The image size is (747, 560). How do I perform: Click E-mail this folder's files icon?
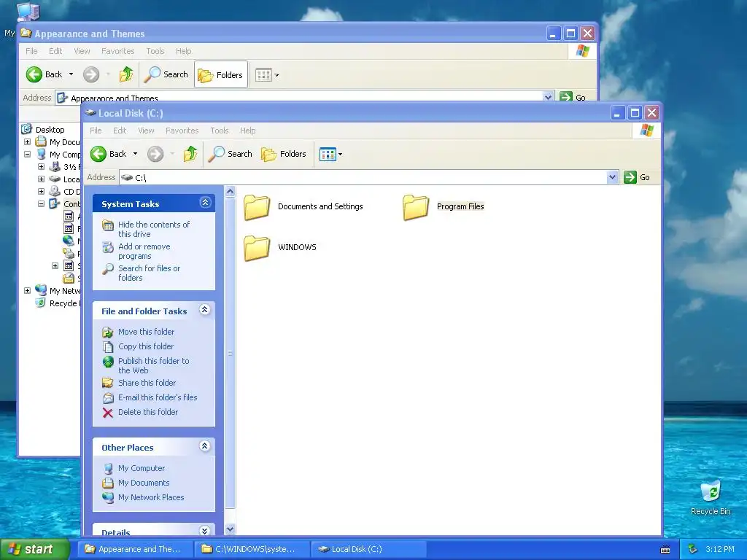pyautogui.click(x=108, y=397)
